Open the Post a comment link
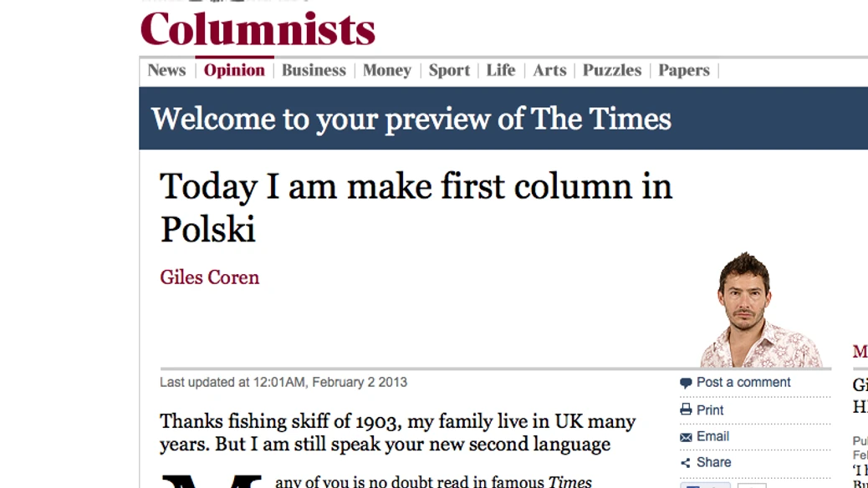The width and height of the screenshot is (868, 488). [743, 383]
